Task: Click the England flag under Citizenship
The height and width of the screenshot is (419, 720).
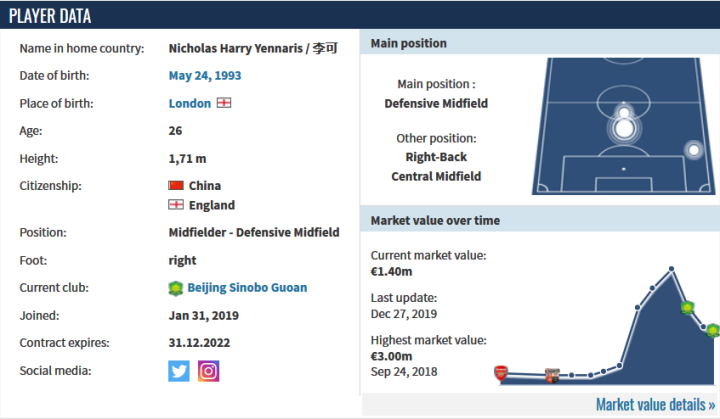Action: pos(177,205)
